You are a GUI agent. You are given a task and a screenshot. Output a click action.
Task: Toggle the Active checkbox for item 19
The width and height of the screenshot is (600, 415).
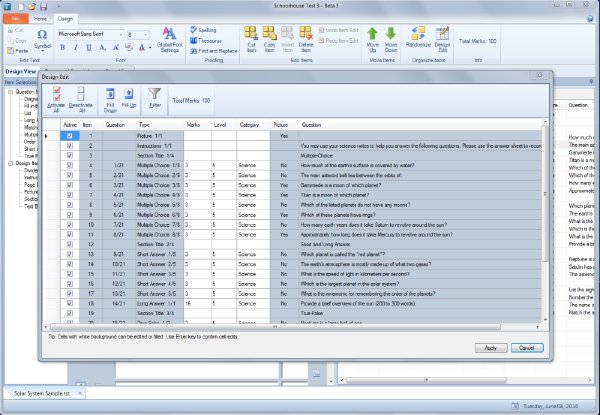pyautogui.click(x=70, y=313)
